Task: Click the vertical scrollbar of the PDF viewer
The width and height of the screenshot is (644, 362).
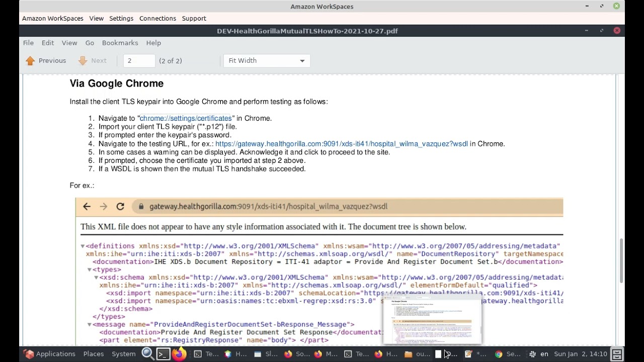Action: click(x=622, y=260)
